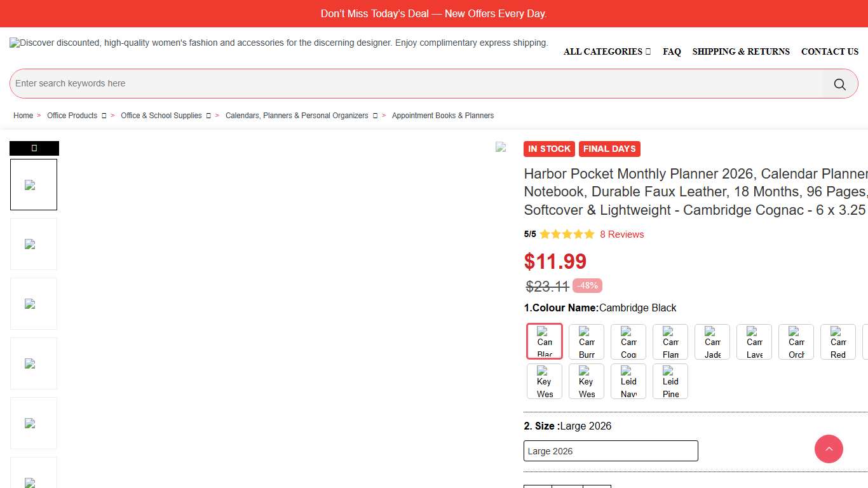Choose the Cambridge Burgundy colour swatch
Viewport: 868px width, 488px height.
(x=587, y=342)
